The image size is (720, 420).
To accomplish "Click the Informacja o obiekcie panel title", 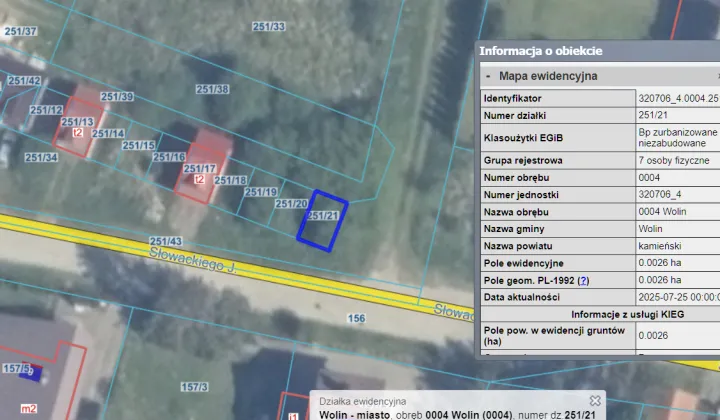I will click(540, 51).
